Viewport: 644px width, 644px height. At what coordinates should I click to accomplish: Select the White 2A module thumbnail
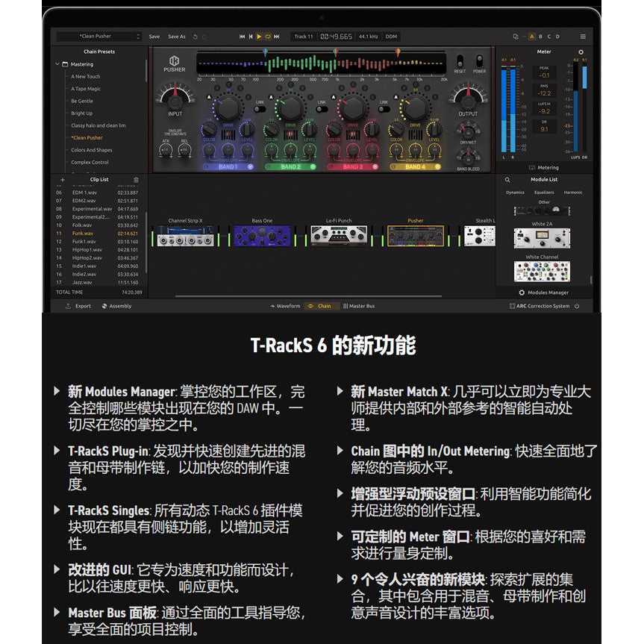pyautogui.click(x=543, y=239)
